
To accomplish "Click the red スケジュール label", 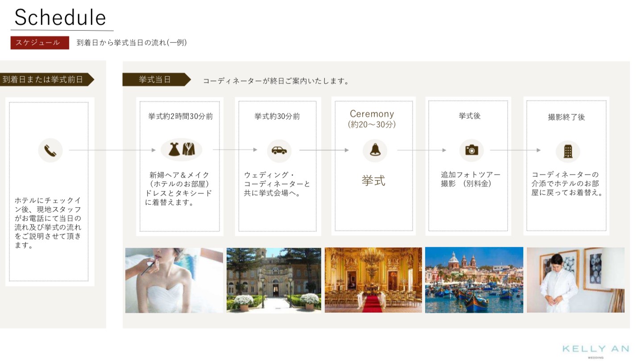I will (x=40, y=43).
